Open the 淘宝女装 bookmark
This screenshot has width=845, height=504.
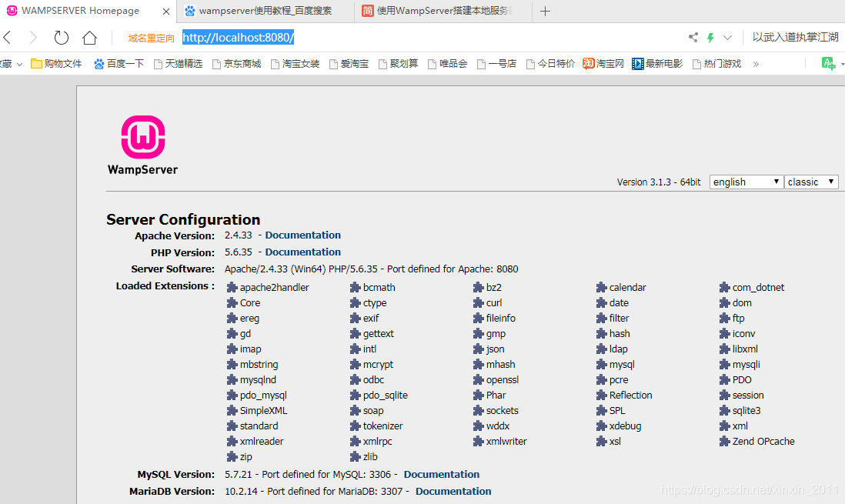coord(295,64)
